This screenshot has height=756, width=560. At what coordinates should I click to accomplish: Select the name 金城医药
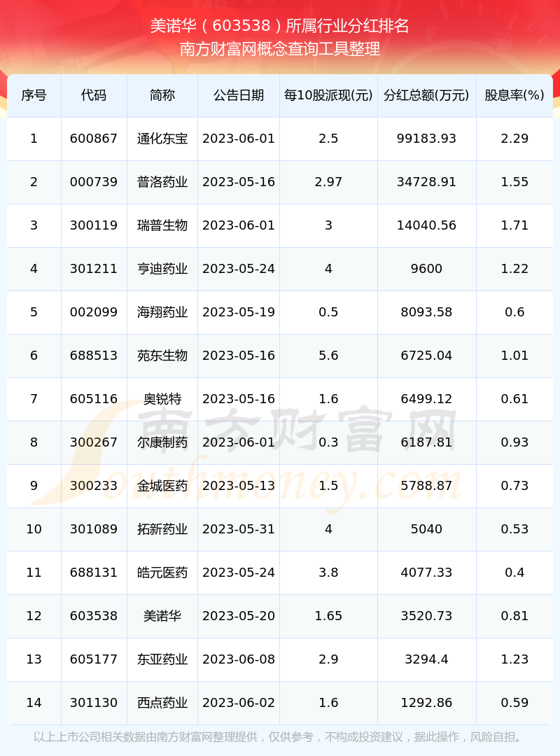pyautogui.click(x=162, y=486)
